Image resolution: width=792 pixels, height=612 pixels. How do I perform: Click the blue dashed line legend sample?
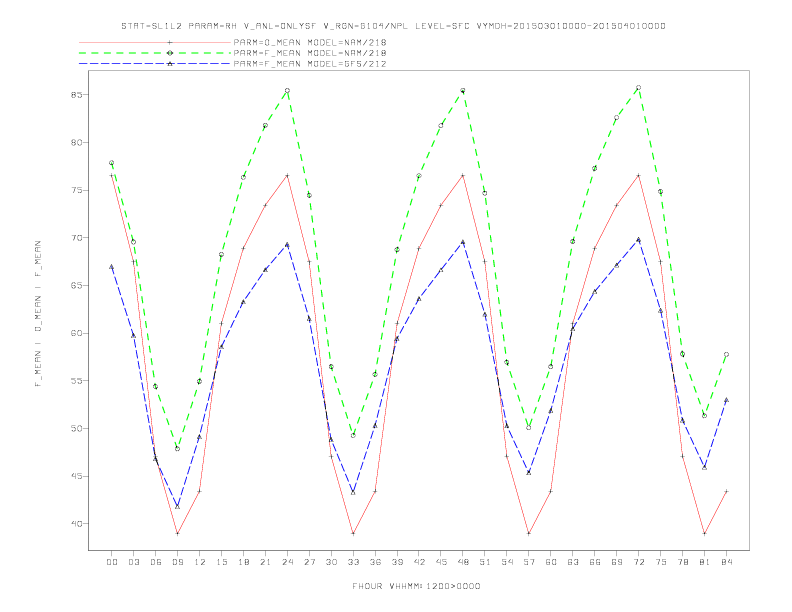155,64
